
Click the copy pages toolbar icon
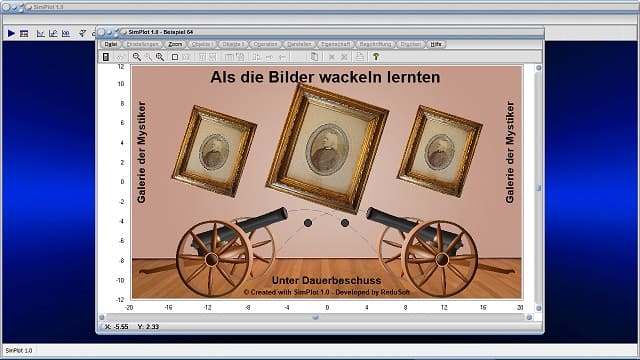315,57
